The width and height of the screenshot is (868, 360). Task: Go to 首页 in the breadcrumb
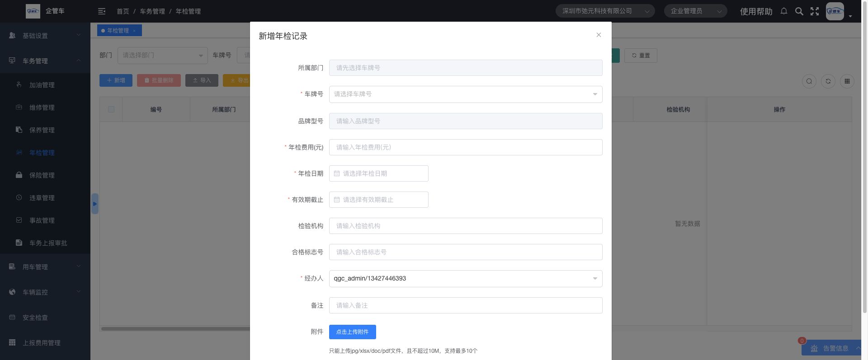123,11
